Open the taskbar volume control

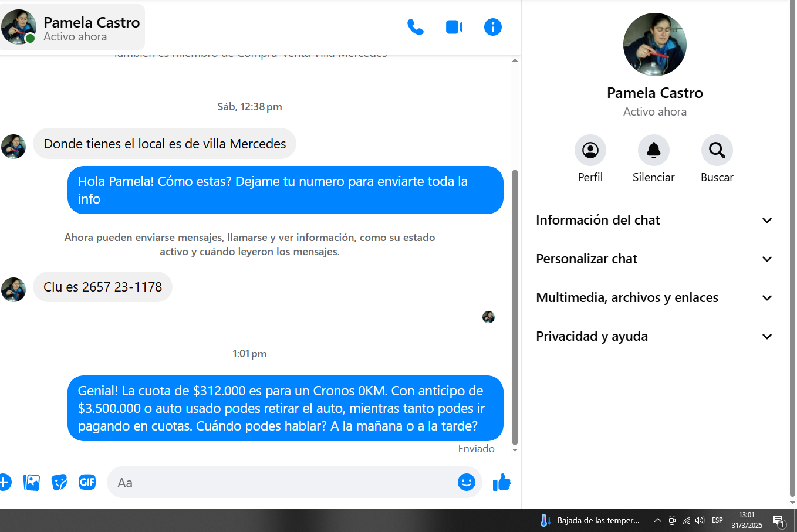[700, 520]
